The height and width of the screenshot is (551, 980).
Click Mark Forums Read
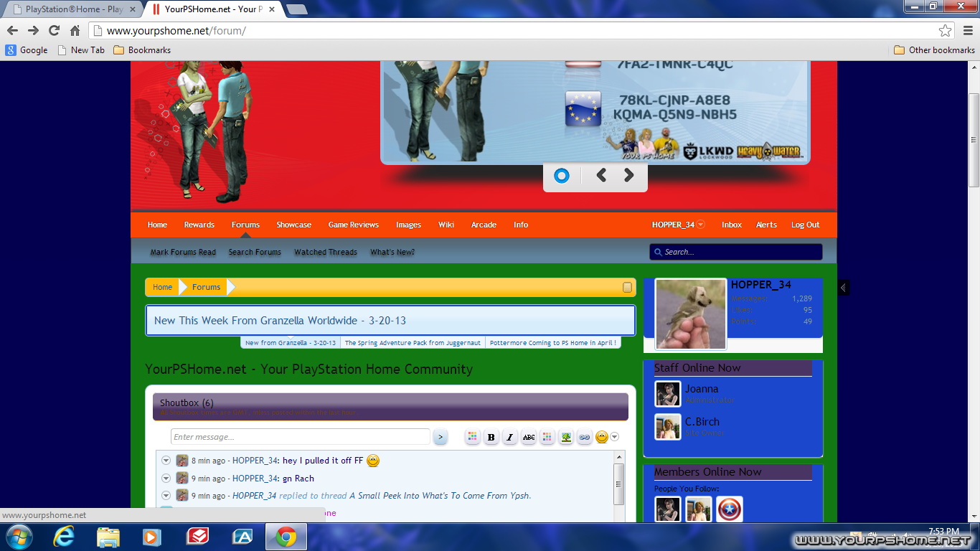[183, 252]
